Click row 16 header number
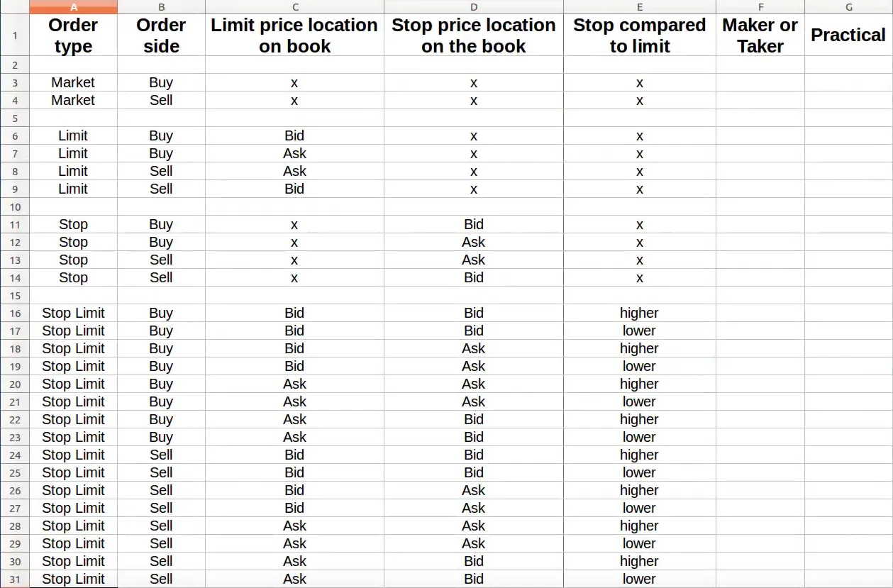Screen dimensions: 893x588 [x=15, y=313]
